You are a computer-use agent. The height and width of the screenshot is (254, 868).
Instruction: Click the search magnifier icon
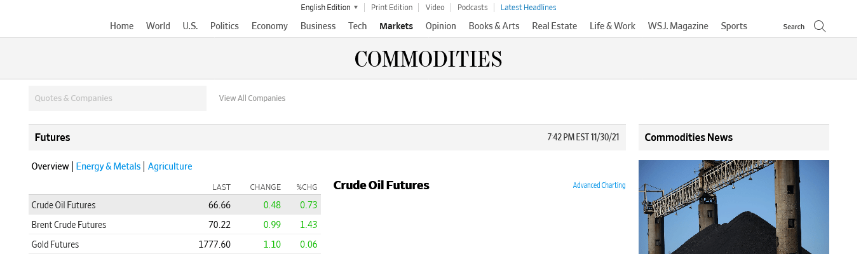(x=820, y=26)
